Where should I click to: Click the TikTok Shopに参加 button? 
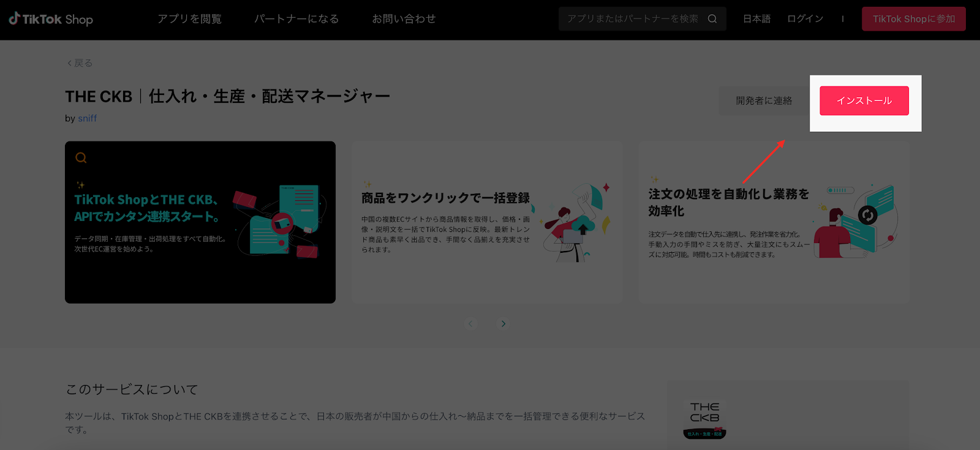pos(914,19)
